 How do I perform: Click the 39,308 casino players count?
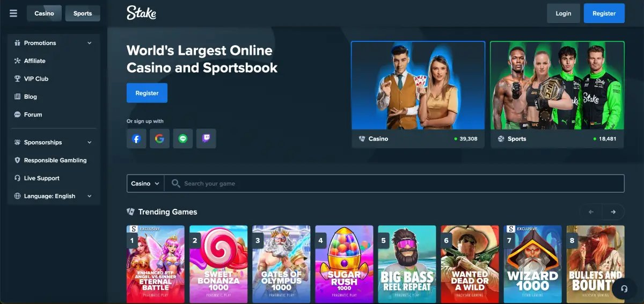tap(469, 139)
